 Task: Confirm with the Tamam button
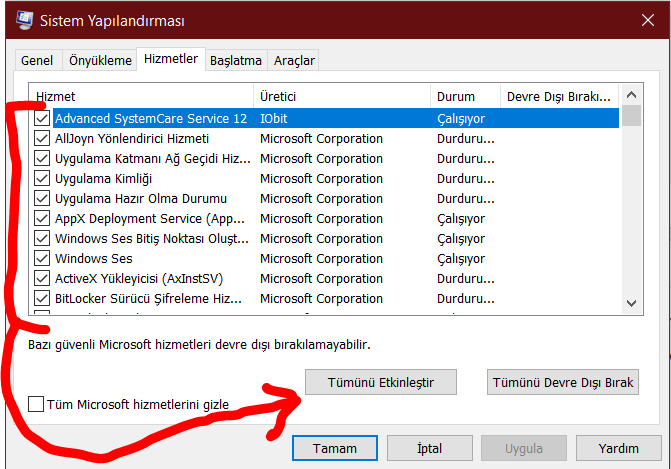(335, 448)
